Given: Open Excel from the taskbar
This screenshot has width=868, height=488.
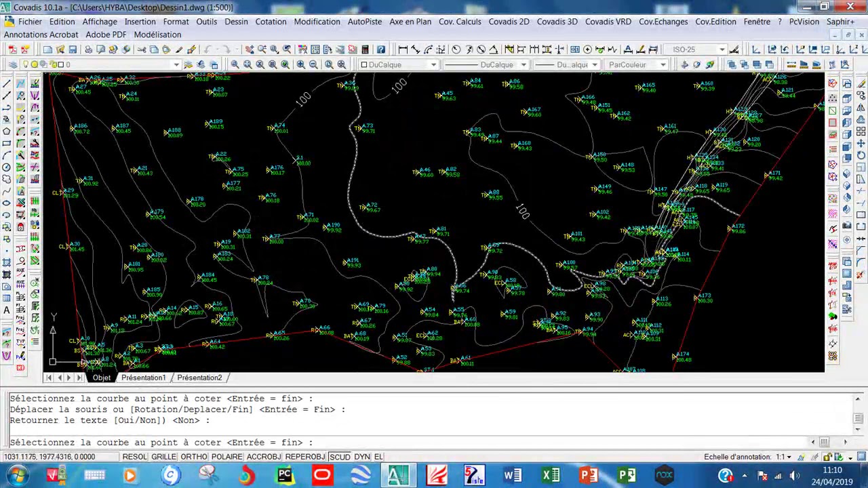Looking at the screenshot, I should tap(551, 475).
